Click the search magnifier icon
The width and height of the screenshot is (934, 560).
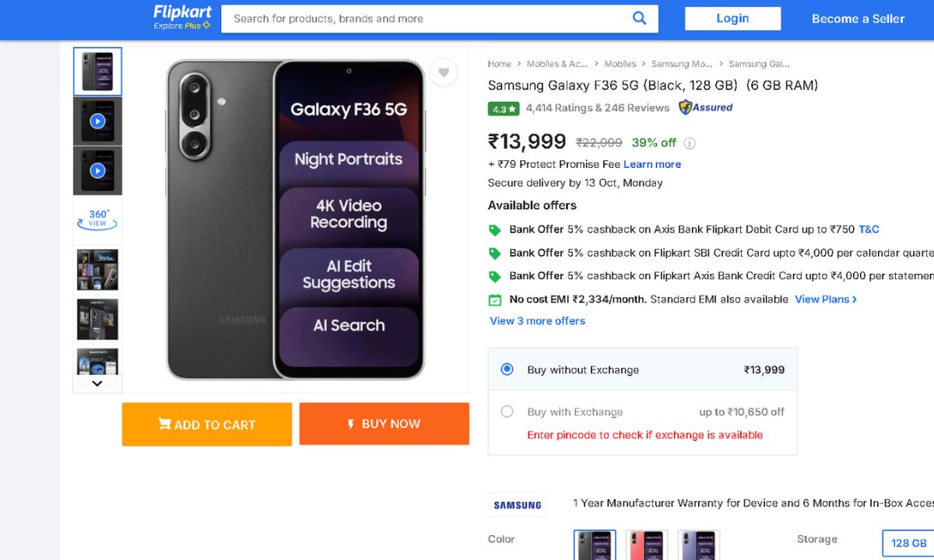tap(639, 19)
